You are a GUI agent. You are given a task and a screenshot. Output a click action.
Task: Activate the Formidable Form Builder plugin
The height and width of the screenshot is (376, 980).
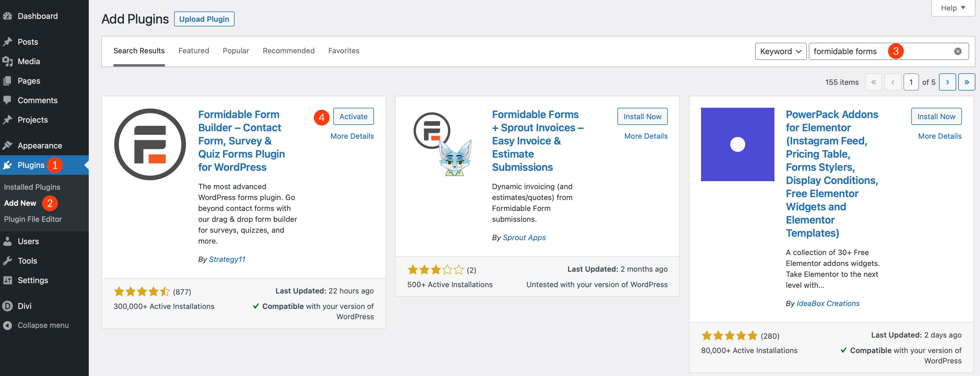(x=353, y=116)
